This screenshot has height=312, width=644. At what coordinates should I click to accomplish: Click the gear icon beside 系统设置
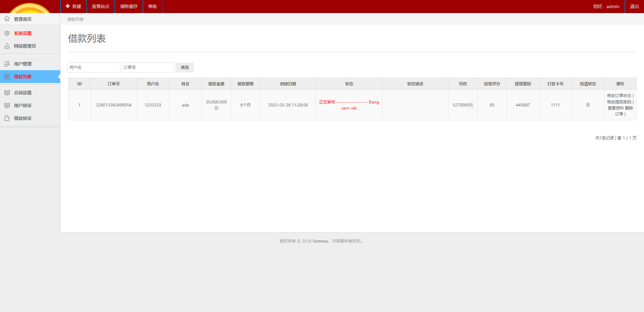[x=7, y=33]
